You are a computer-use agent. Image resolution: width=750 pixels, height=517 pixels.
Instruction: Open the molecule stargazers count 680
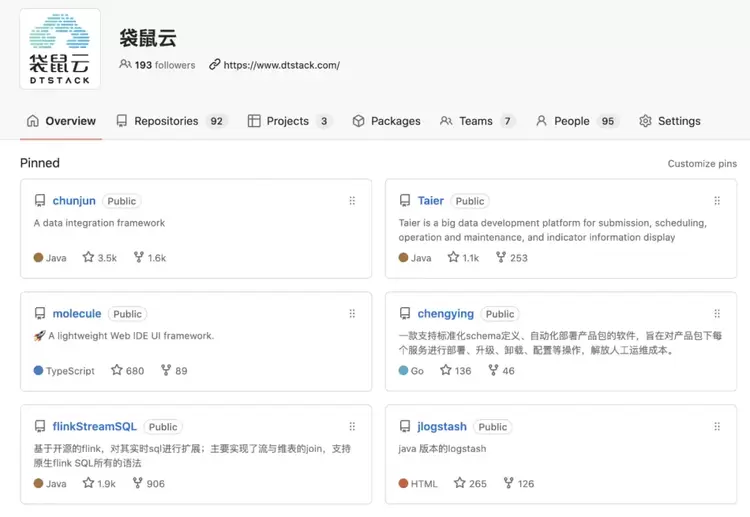point(134,371)
